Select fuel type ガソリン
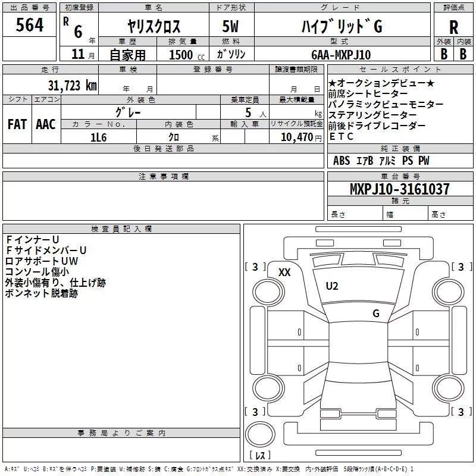The width and height of the screenshot is (476, 476). [231, 54]
